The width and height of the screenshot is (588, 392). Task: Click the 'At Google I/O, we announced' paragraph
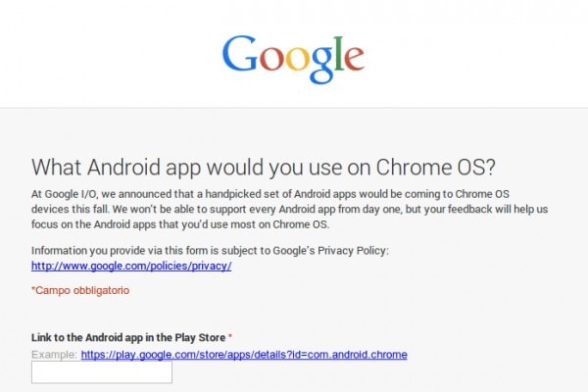289,210
